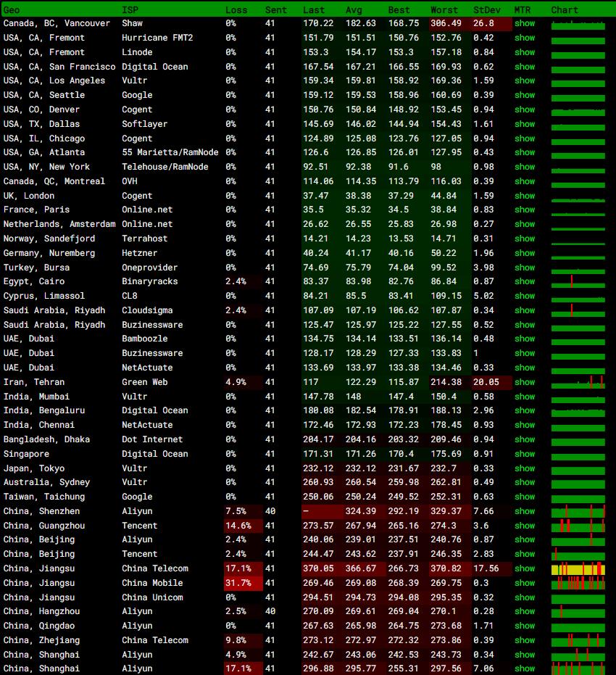Viewport: 616px width, 675px height.
Task: Show MTR for Tokyo Vultr
Action: [525, 468]
